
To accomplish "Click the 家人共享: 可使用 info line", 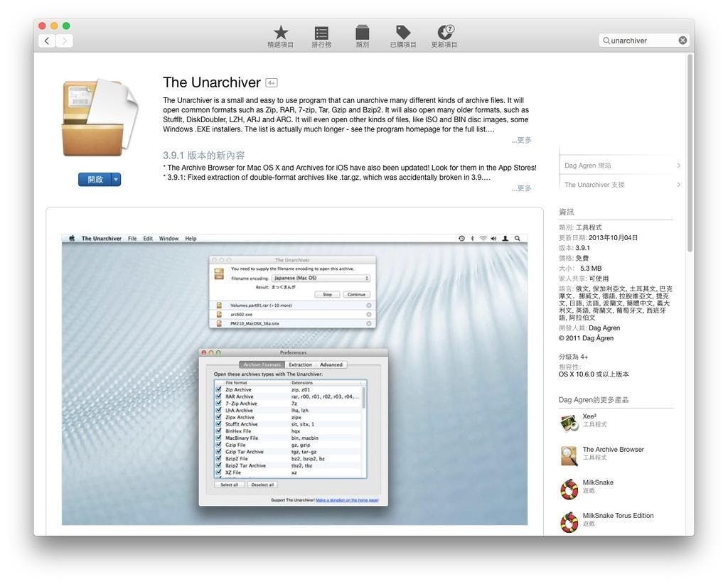I will click(584, 279).
